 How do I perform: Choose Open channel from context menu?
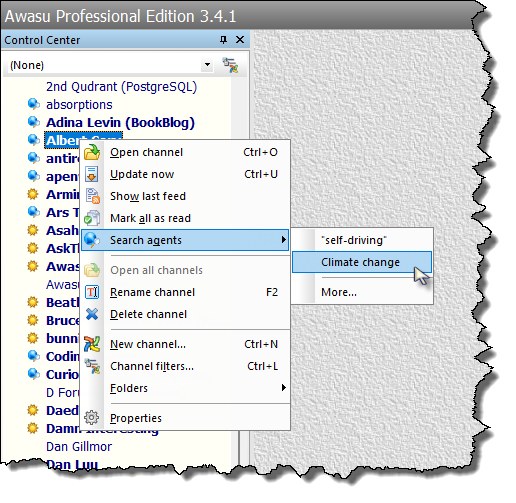[x=185, y=152]
